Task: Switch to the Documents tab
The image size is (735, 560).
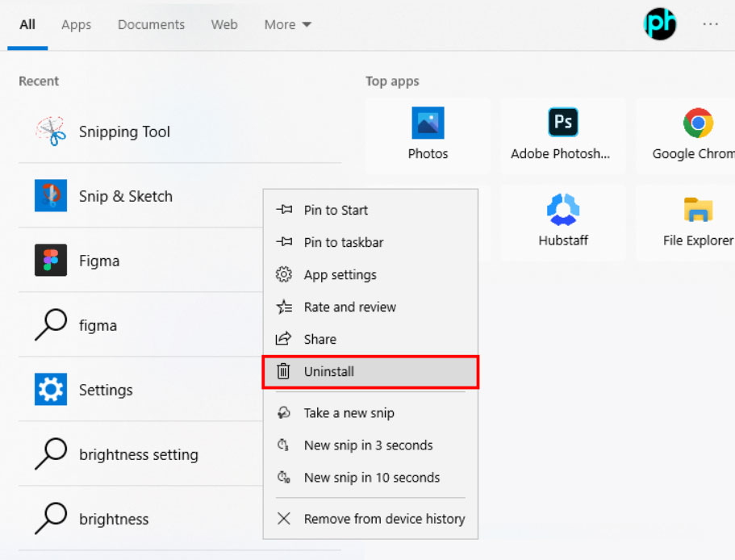Action: (x=151, y=24)
